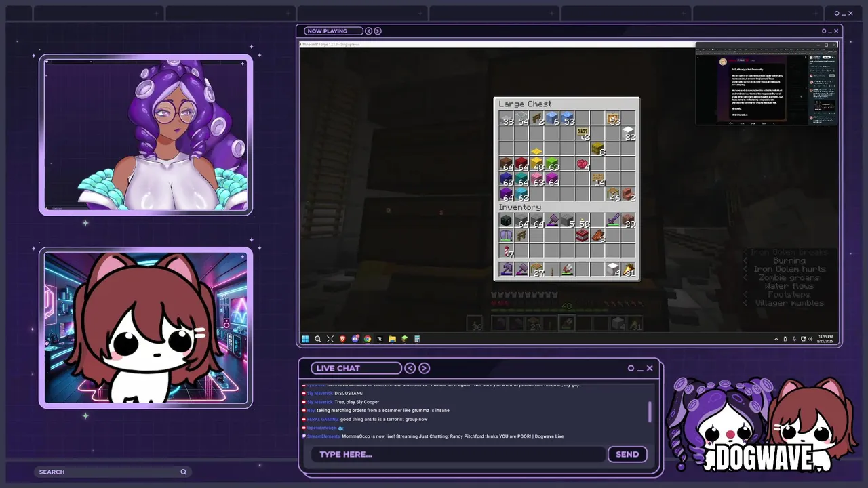This screenshot has width=868, height=488.
Task: Click the DOGWAVE logo
Action: pos(765,458)
